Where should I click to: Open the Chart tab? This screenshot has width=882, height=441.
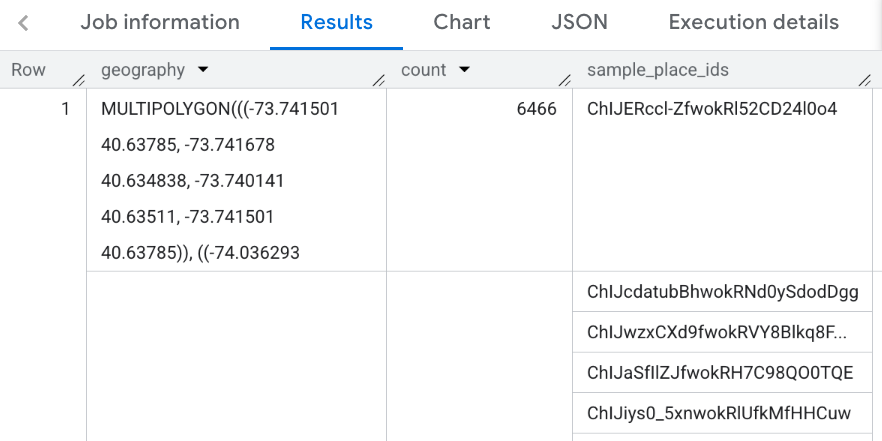461,22
